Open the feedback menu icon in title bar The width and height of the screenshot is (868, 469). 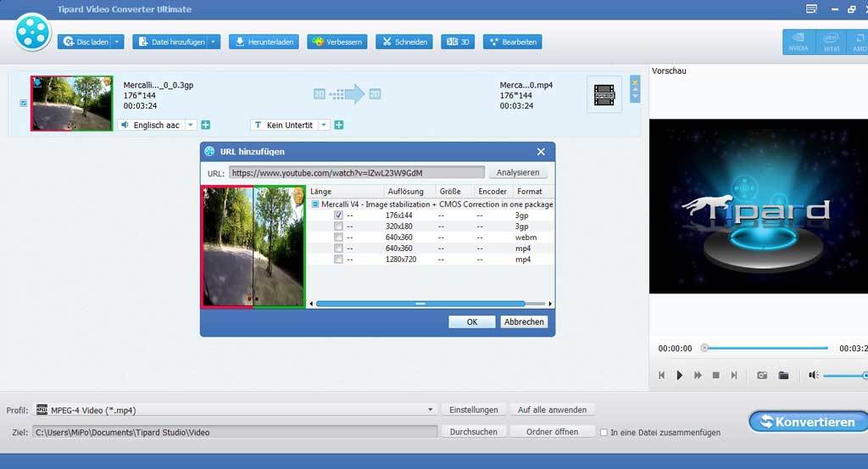811,8
